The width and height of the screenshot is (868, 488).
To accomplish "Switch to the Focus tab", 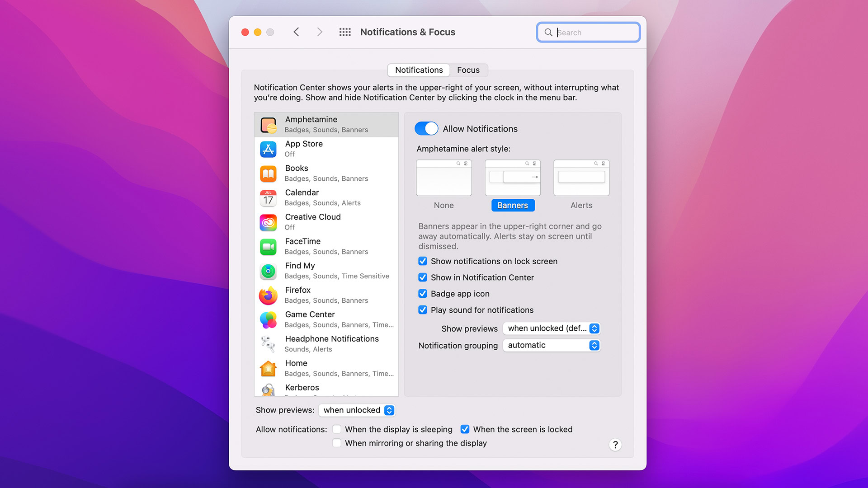I will coord(468,70).
